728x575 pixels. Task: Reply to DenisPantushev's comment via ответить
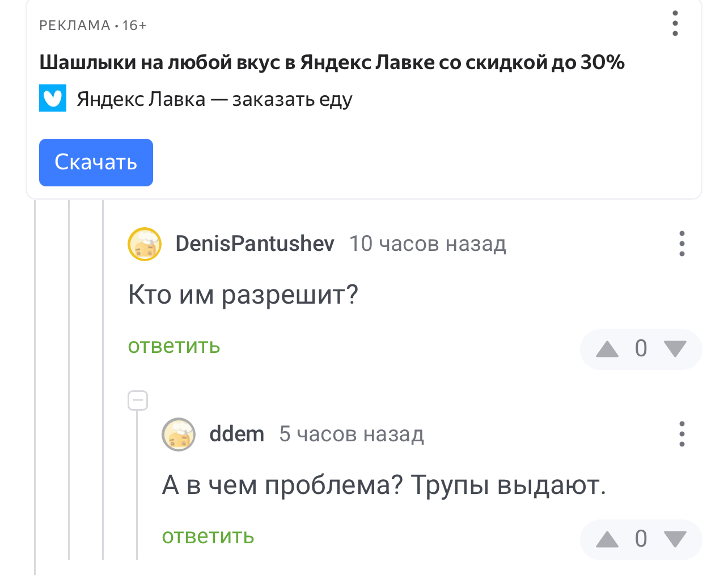[x=174, y=346]
